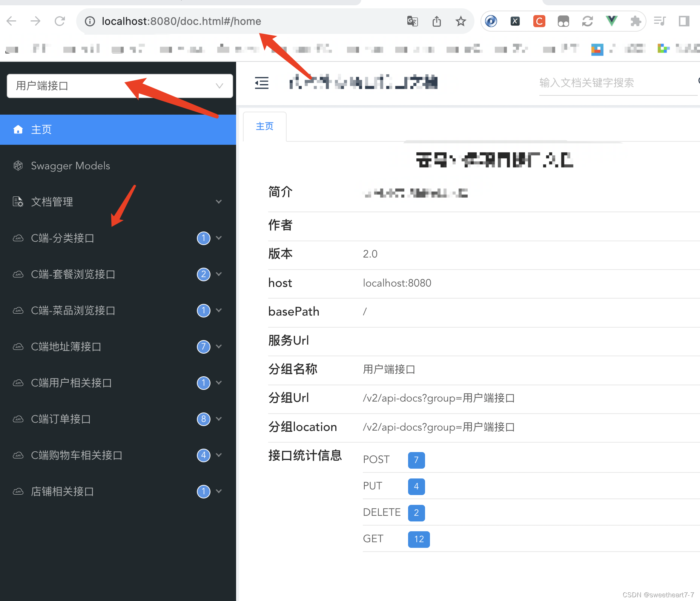
Task: Select the 主页 sidebar menu item
Action: [118, 130]
